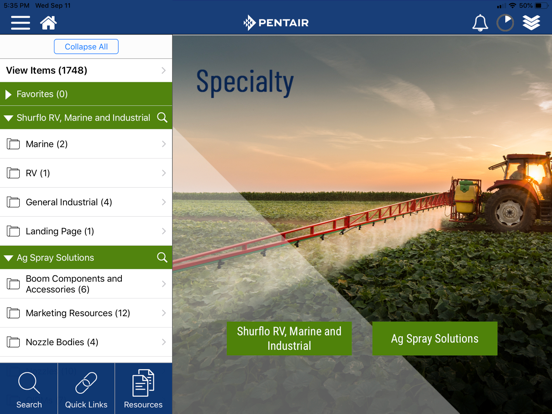Open the Nozzle Bodies folder icon
This screenshot has width=552, height=414.
point(13,342)
